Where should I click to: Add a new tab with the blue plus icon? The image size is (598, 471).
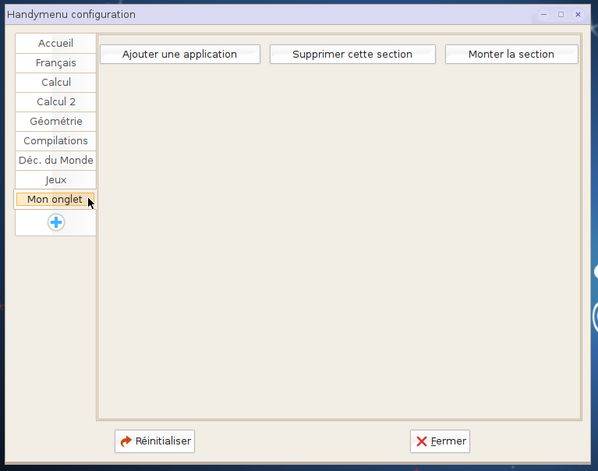[56, 222]
